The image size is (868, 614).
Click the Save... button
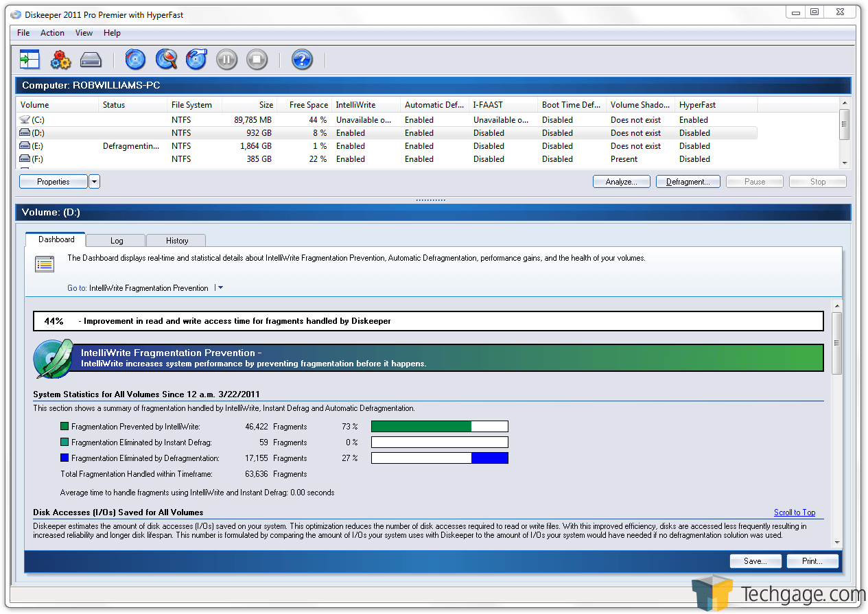[755, 561]
